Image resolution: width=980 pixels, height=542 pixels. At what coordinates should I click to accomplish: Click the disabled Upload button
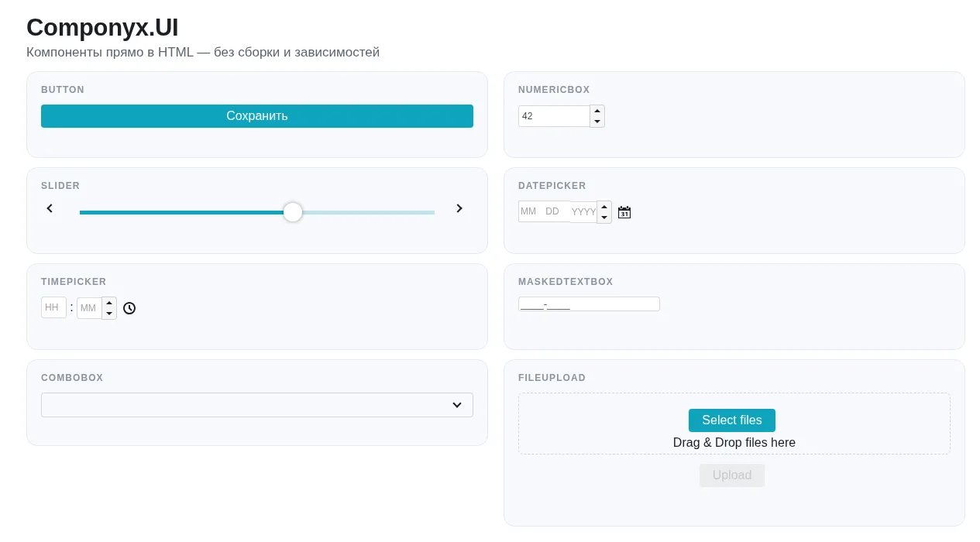coord(732,475)
